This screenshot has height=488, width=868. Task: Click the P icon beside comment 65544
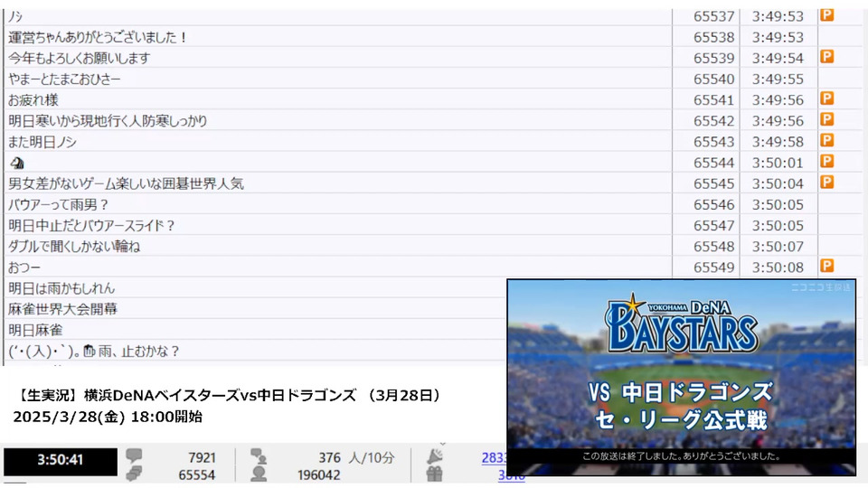click(x=827, y=162)
